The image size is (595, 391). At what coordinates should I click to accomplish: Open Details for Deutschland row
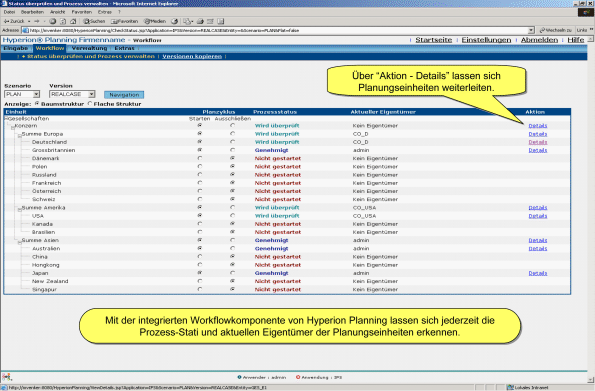(x=538, y=142)
